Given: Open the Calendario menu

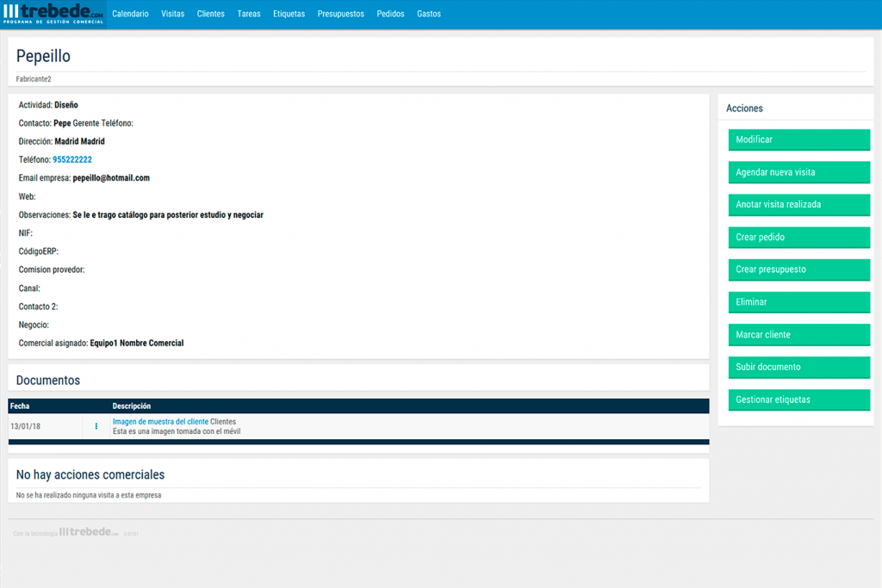Looking at the screenshot, I should (x=130, y=14).
